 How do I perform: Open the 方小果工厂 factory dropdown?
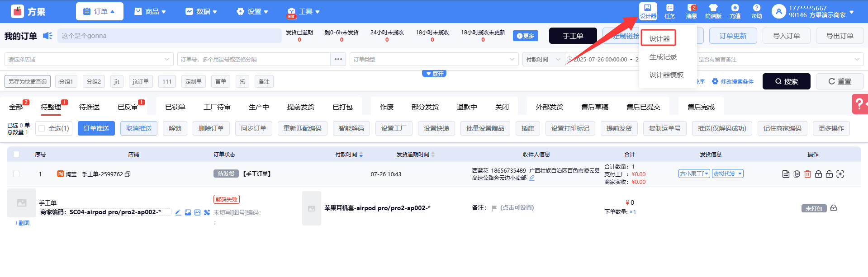694,174
